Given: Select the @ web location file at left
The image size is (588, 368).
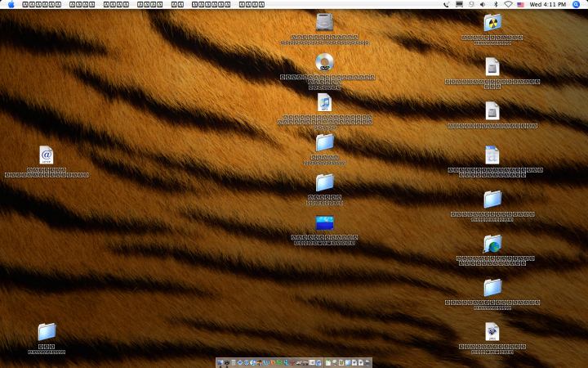Looking at the screenshot, I should [x=47, y=155].
